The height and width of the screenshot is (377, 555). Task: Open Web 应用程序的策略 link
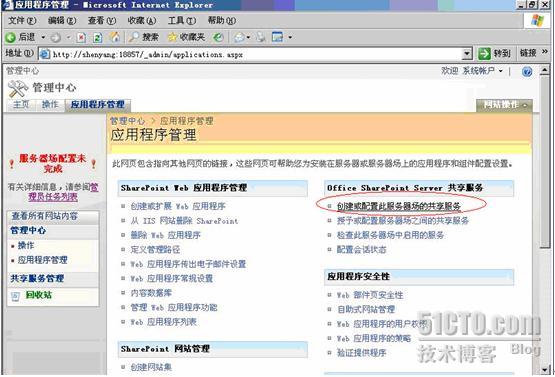(x=373, y=339)
